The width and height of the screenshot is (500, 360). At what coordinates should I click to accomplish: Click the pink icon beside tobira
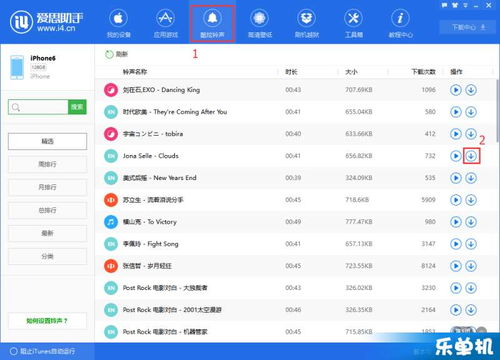tap(111, 134)
